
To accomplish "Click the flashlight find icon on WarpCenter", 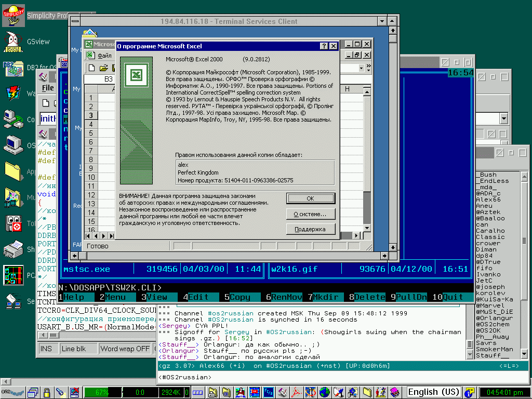I will (x=60, y=393).
